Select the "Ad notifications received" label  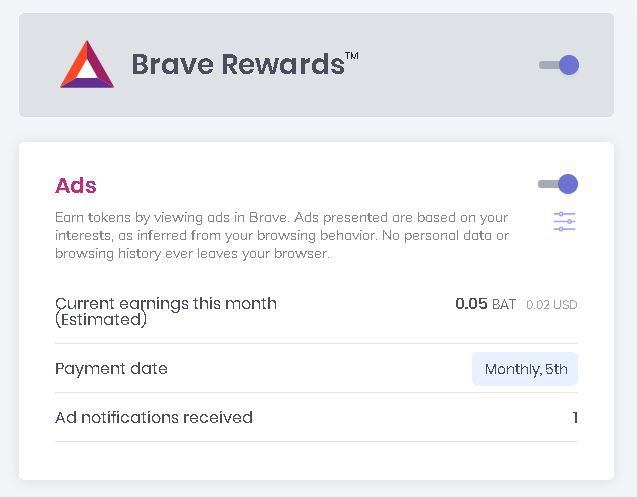pos(154,417)
